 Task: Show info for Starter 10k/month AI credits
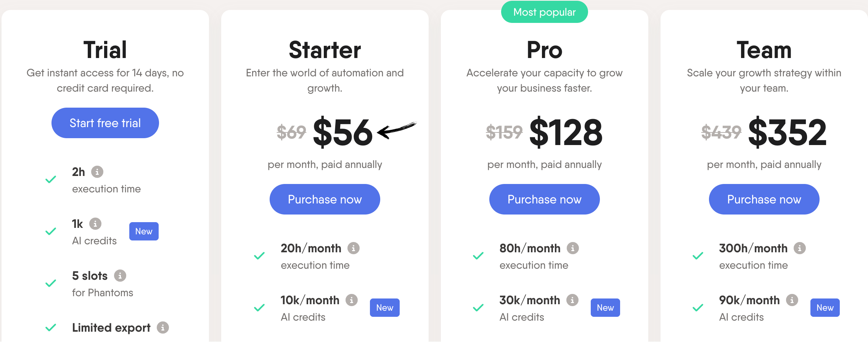pyautogui.click(x=352, y=300)
